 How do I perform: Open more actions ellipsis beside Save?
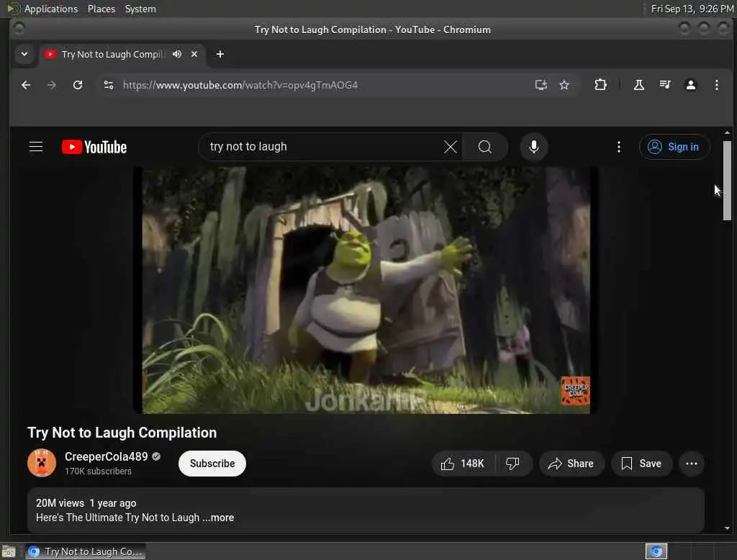(x=692, y=464)
